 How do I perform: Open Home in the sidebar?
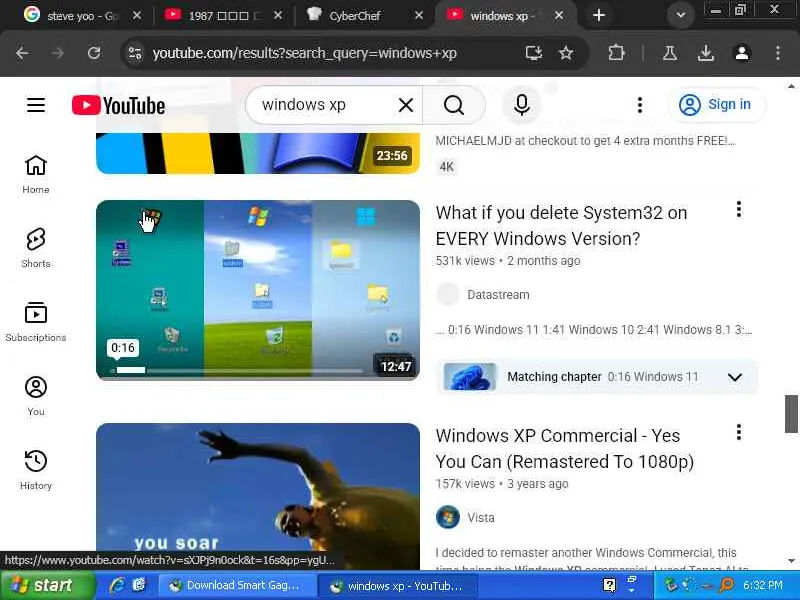[x=36, y=174]
